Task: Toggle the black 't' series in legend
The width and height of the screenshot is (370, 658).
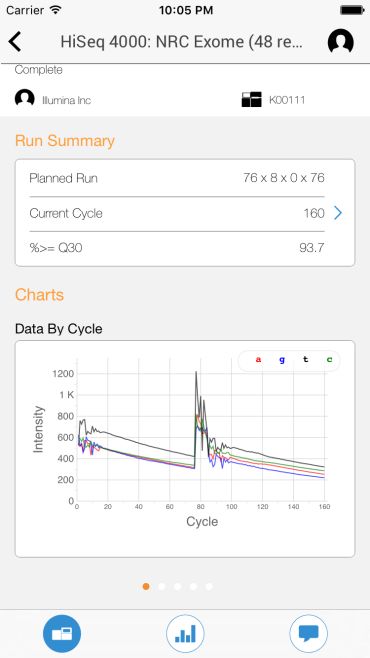Action: click(x=305, y=360)
